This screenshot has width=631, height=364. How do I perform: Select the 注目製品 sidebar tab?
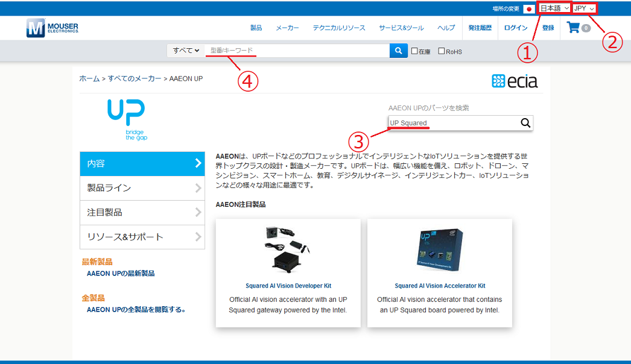click(x=142, y=212)
